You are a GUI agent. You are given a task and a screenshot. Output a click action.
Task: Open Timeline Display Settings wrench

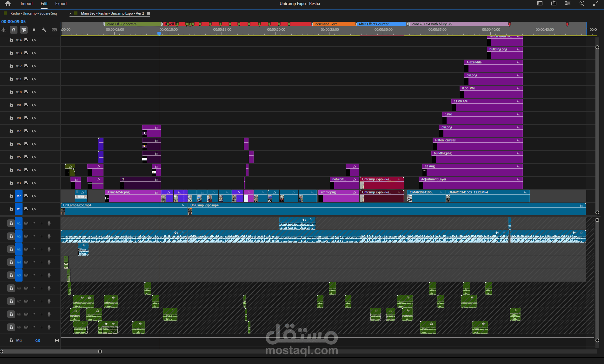pos(44,30)
